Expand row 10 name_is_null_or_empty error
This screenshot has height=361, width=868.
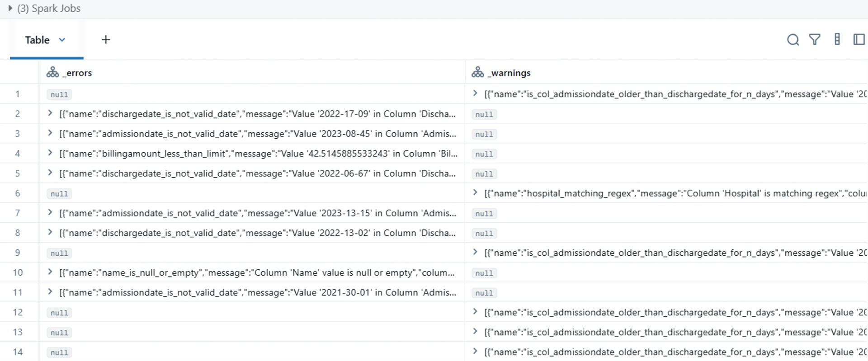coord(50,272)
